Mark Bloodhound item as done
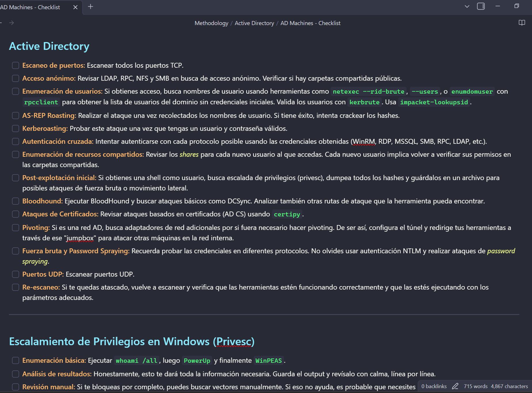532x393 pixels. point(16,201)
